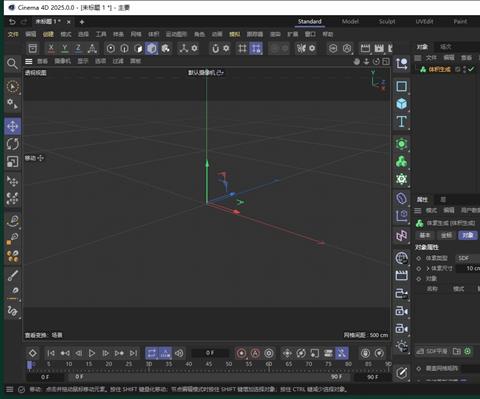Click the Live Selection tool icon
Image resolution: width=480 pixels, height=399 pixels.
pyautogui.click(x=12, y=87)
